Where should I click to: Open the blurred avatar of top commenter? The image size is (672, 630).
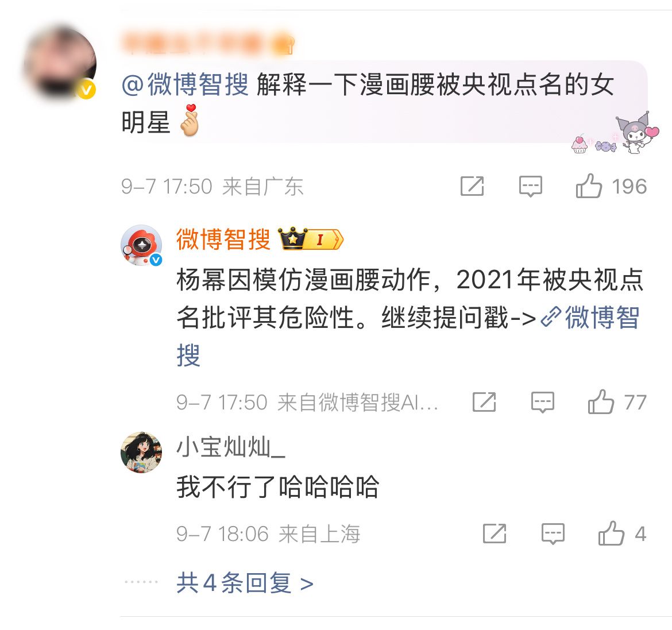coord(60,63)
